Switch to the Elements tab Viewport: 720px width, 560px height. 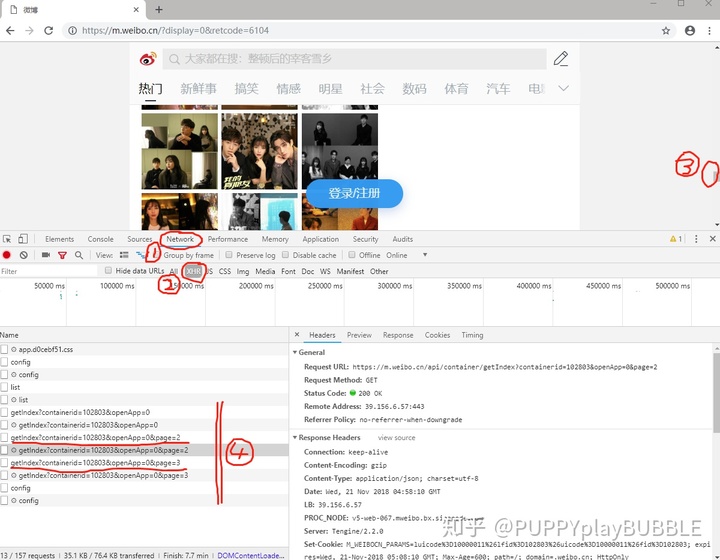(59, 239)
